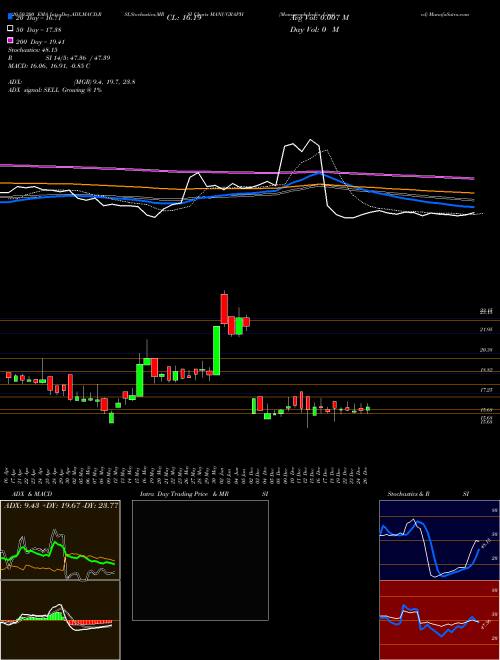Viewport: 500px width, 660px height.
Task: Click the 'Avg Vol: 0.007 M' label
Action: [x=319, y=18]
